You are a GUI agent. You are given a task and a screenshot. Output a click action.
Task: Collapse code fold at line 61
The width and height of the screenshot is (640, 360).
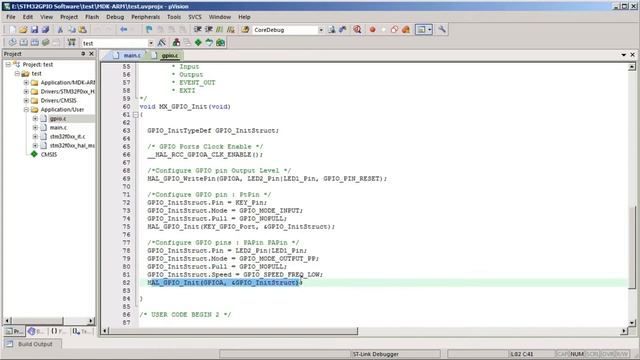pos(136,115)
